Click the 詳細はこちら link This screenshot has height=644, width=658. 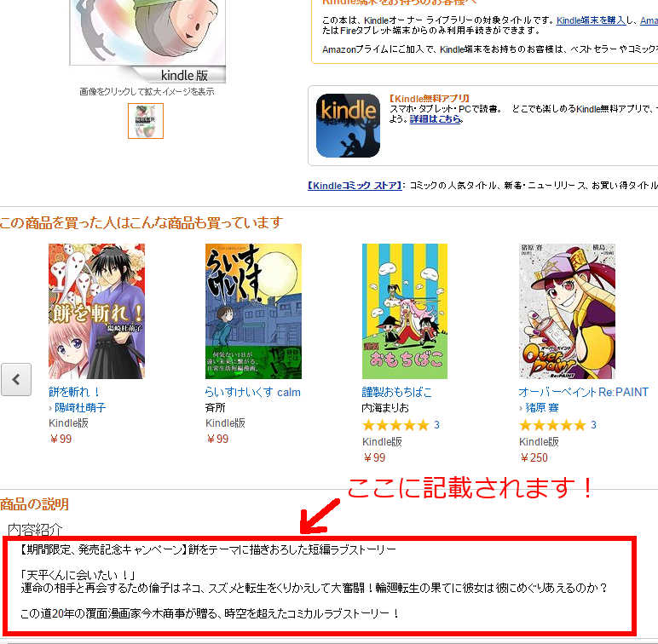tap(436, 119)
